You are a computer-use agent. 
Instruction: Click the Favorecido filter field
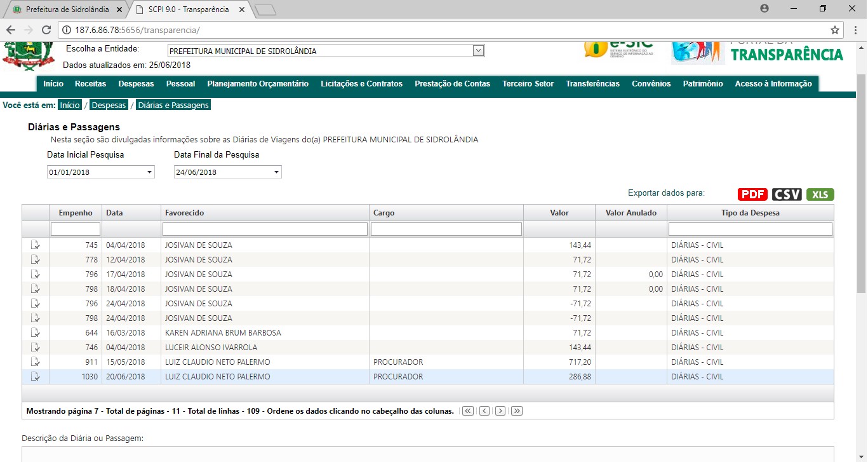tap(265, 229)
